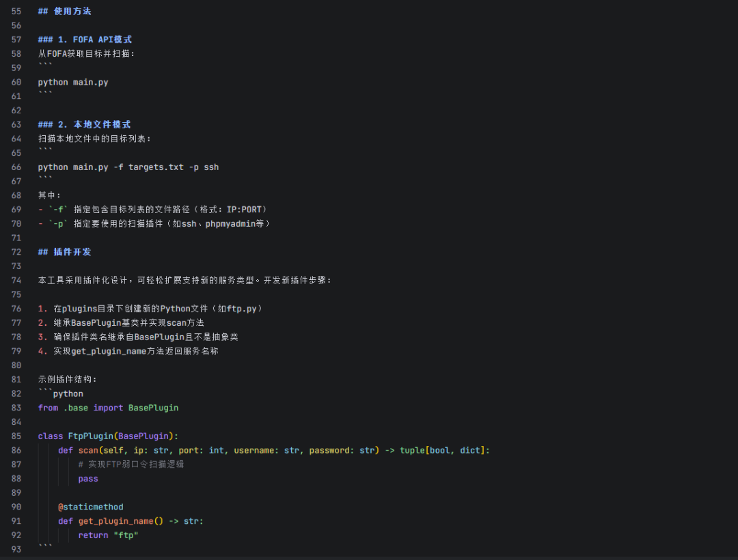Click step 2 '继承BasePlugin基类并实现scan方法'

[x=121, y=323]
